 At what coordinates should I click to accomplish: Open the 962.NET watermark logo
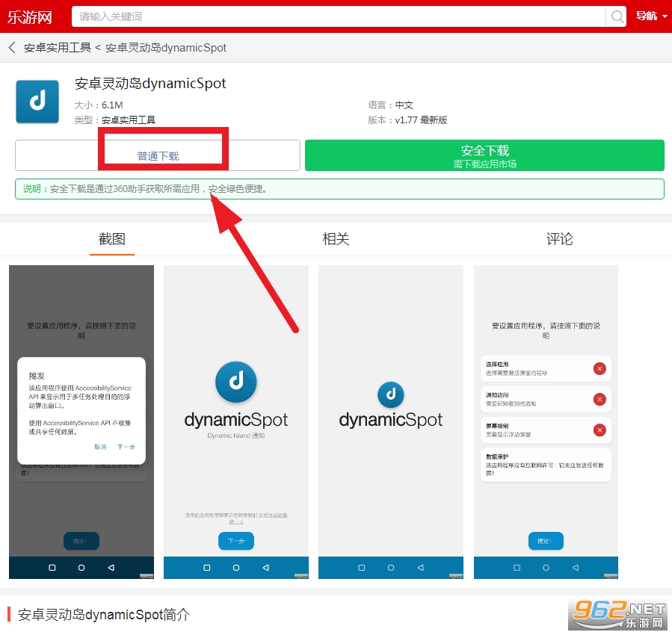coord(619,614)
